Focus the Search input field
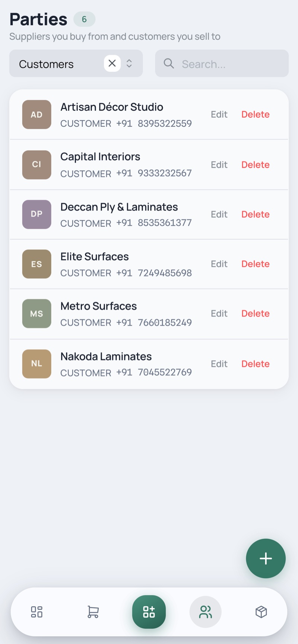 pos(222,63)
